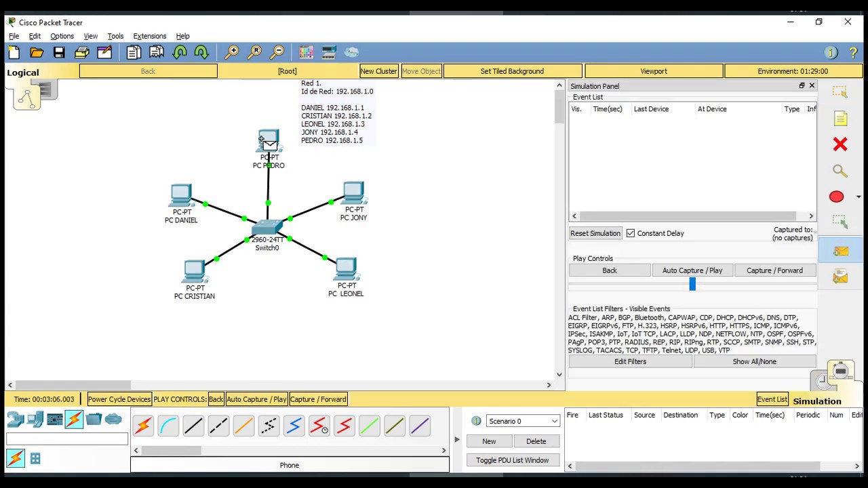
Task: Open the Scenario 0 dropdown
Action: tap(522, 421)
